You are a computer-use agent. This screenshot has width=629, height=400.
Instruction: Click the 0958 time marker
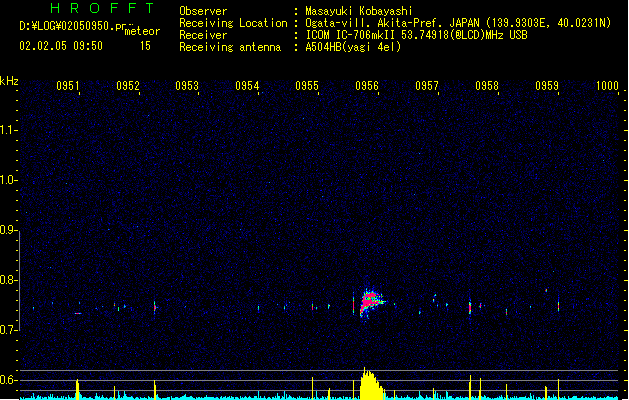click(487, 86)
